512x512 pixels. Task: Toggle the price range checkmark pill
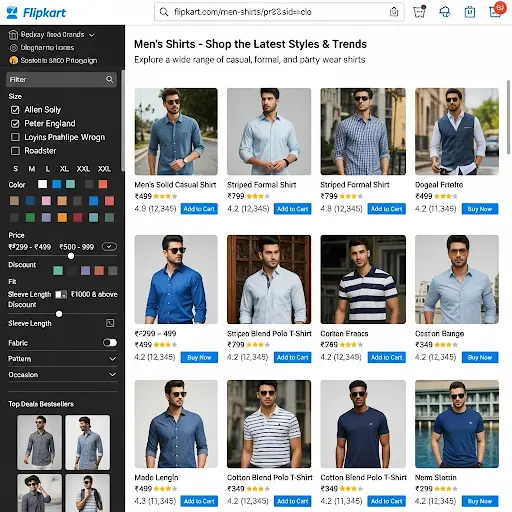coord(109,247)
